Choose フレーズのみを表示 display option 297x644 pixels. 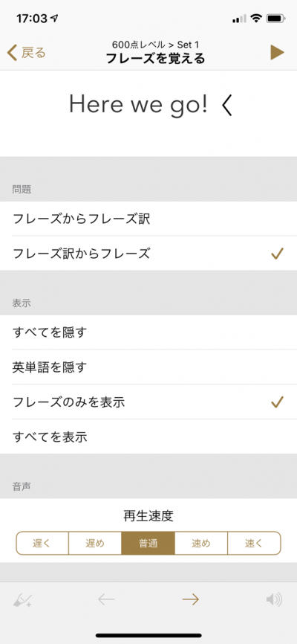(x=148, y=402)
